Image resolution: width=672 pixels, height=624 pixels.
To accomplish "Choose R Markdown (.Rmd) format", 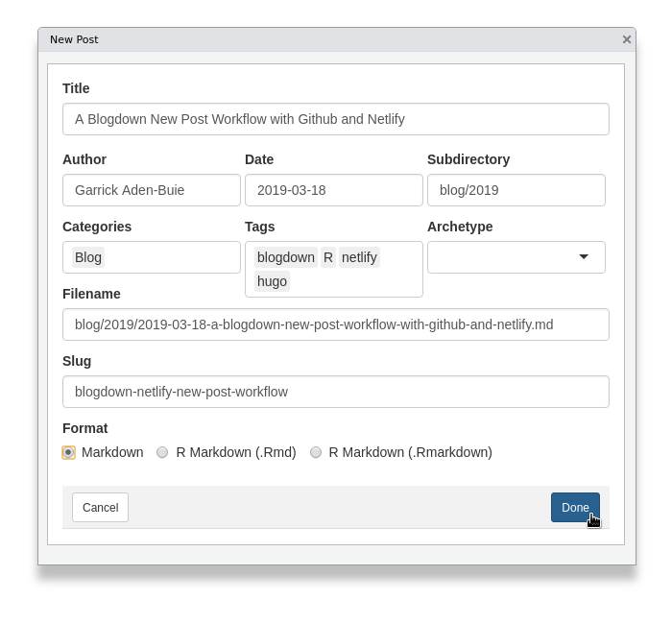I will (162, 452).
